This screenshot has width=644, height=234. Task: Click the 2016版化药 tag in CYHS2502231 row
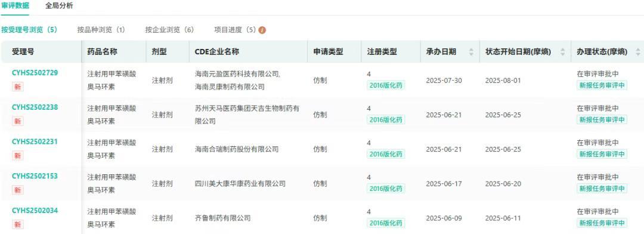point(386,154)
